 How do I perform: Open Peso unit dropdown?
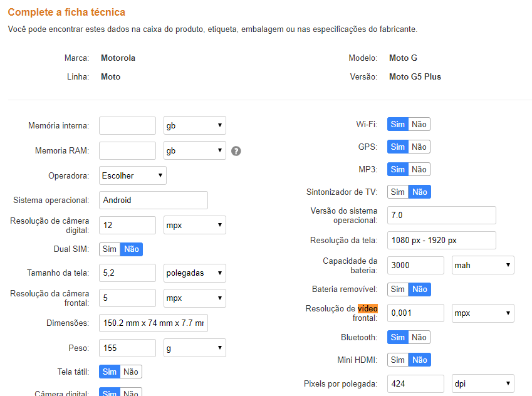(195, 348)
